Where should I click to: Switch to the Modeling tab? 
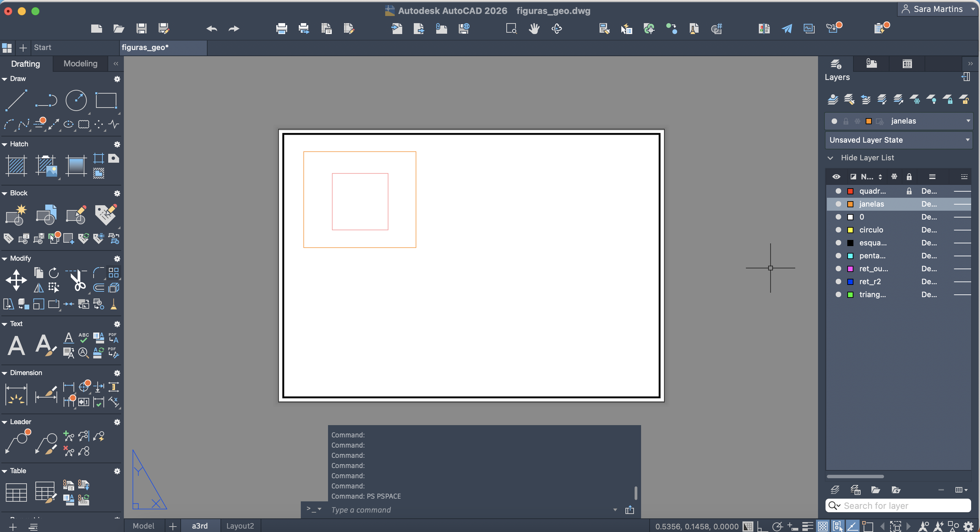[80, 64]
